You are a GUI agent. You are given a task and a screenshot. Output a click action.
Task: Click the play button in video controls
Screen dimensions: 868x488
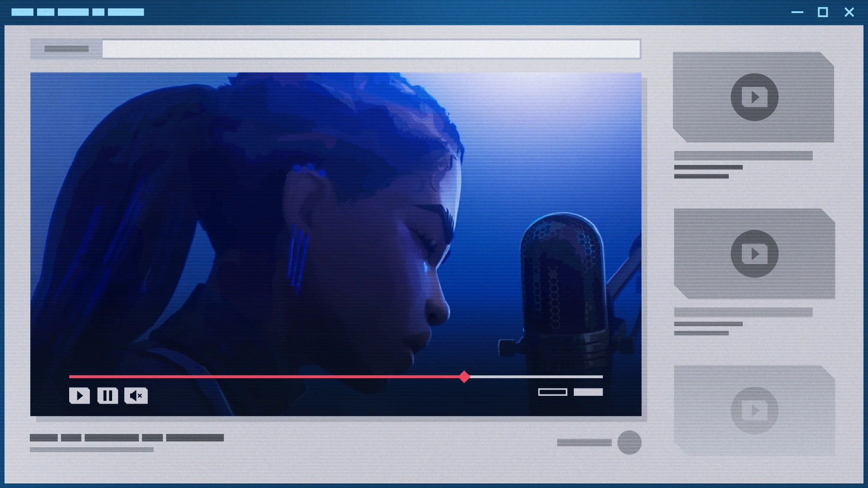(79, 396)
